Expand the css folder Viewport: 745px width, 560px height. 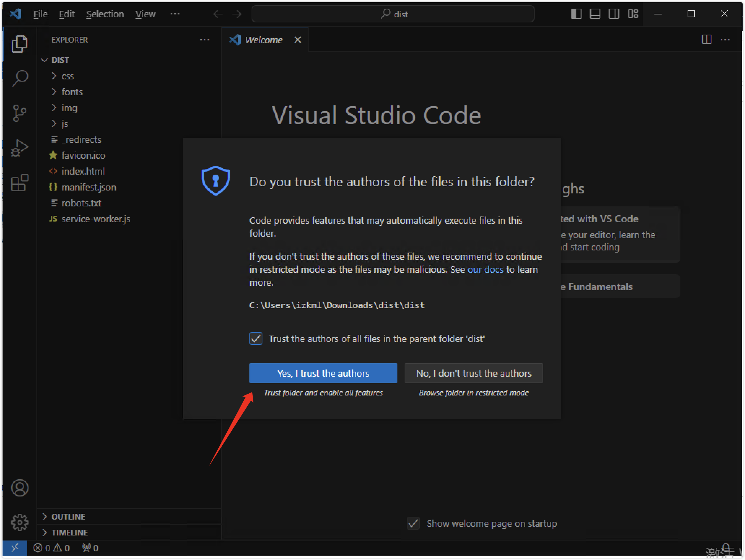click(67, 76)
